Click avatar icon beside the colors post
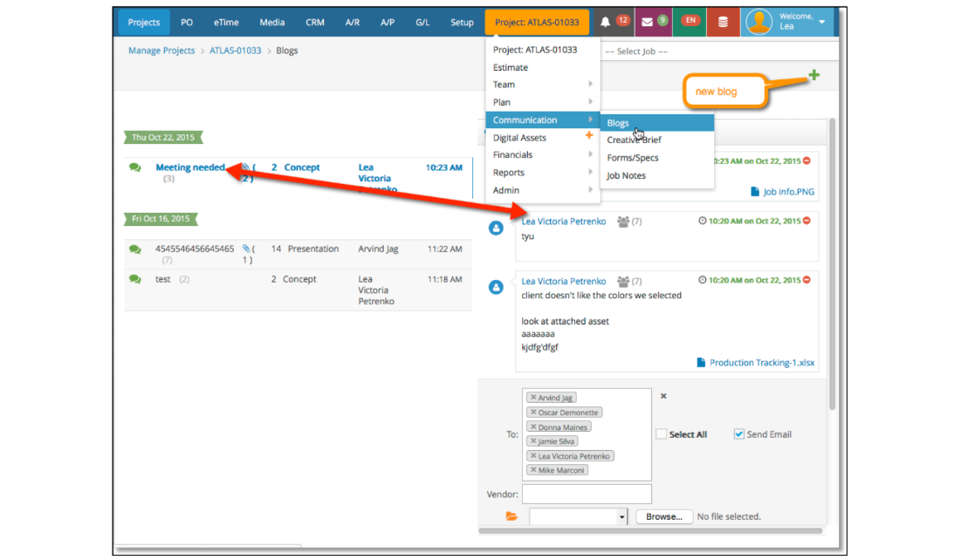This screenshot has width=954, height=560. pos(496,287)
